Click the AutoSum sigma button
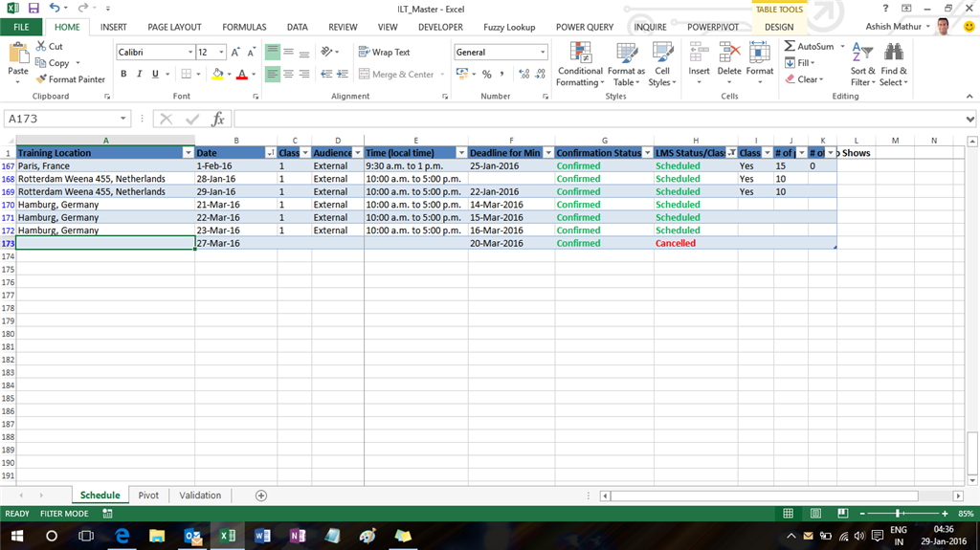This screenshot has height=550, width=980. pos(810,46)
